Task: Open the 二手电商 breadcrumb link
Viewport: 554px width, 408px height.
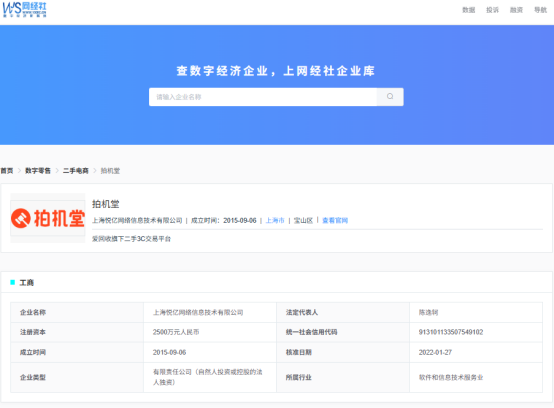Action: click(x=76, y=171)
